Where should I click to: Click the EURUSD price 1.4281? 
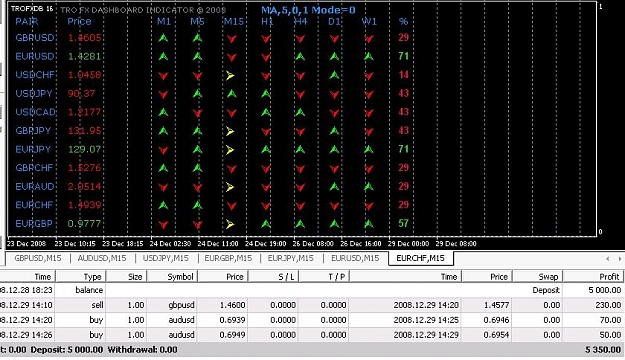[x=85, y=57]
